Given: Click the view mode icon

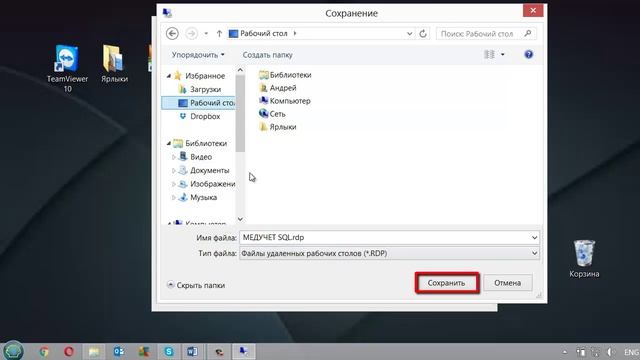Looking at the screenshot, I should click(489, 54).
